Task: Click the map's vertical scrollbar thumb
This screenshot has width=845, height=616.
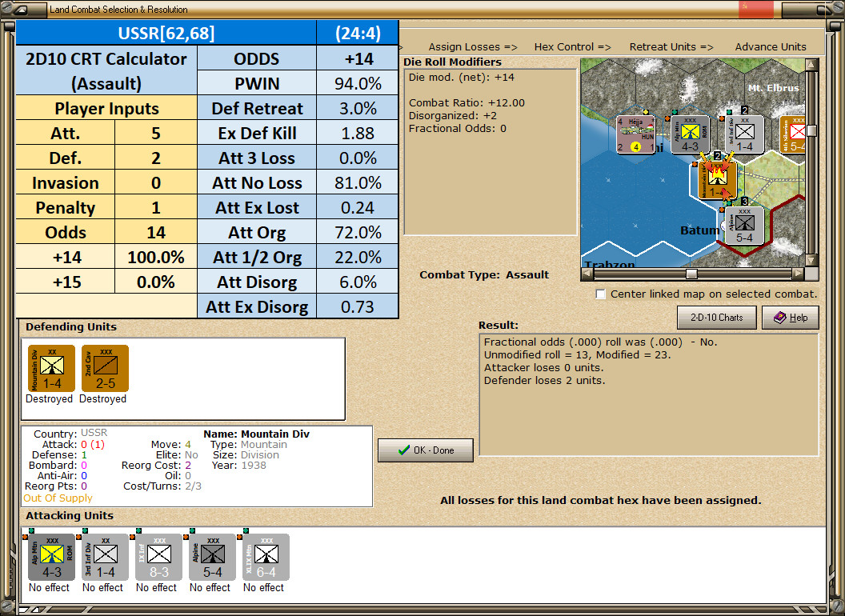Action: point(811,131)
